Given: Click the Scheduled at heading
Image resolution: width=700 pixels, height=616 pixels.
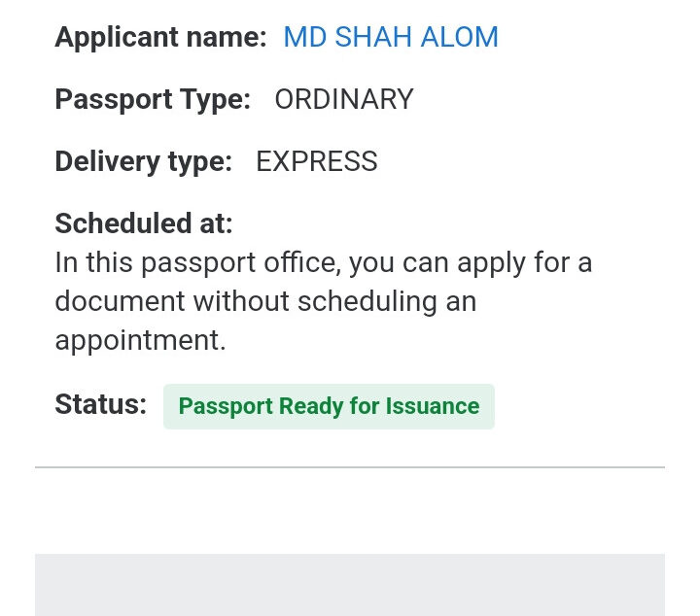Looking at the screenshot, I should point(144,223).
